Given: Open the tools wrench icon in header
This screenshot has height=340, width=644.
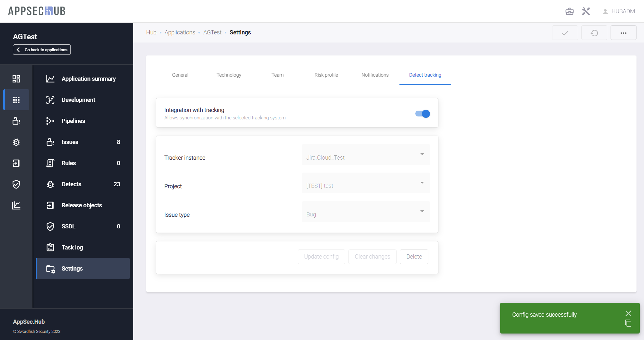Looking at the screenshot, I should 586,11.
